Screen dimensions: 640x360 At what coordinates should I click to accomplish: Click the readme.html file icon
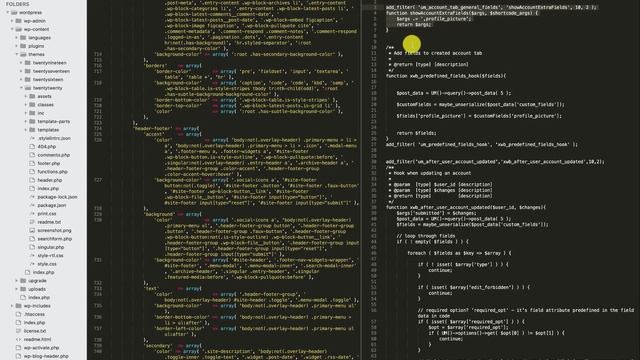point(18,339)
